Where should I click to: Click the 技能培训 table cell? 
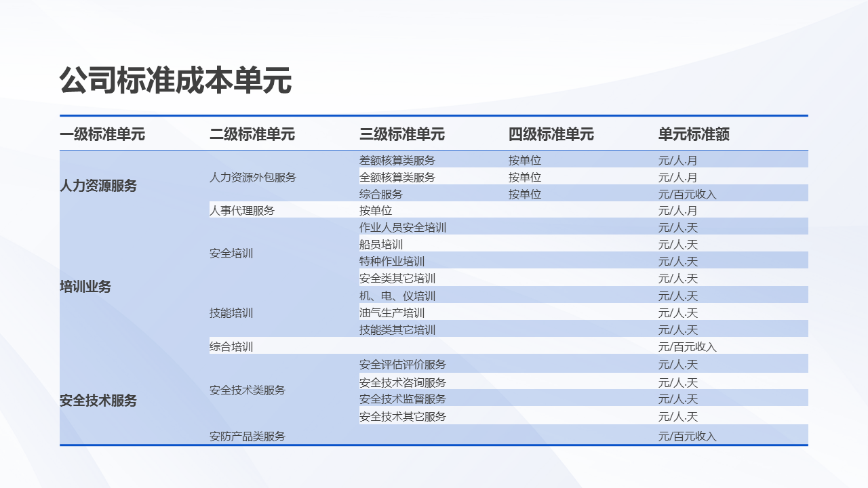point(224,312)
